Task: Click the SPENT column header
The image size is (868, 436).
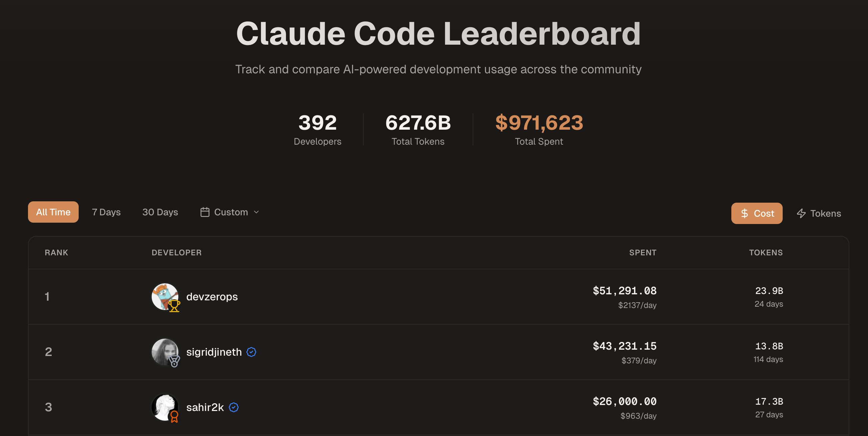Action: click(x=642, y=252)
